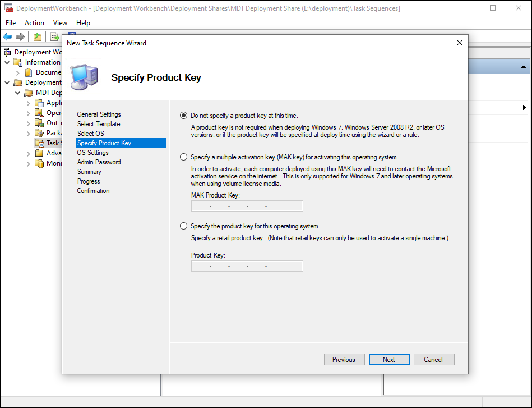Open the Action menu

pyautogui.click(x=34, y=23)
